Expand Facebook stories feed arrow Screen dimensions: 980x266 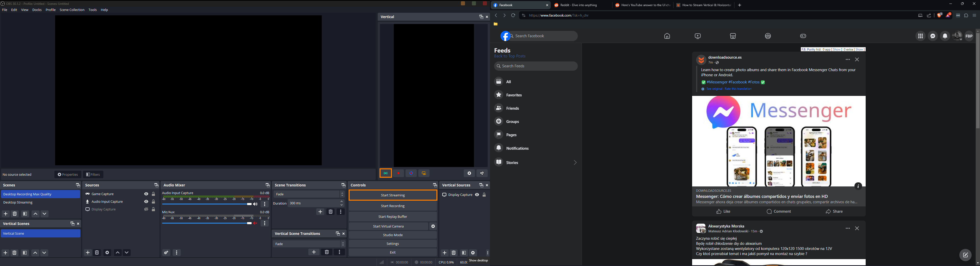[575, 163]
